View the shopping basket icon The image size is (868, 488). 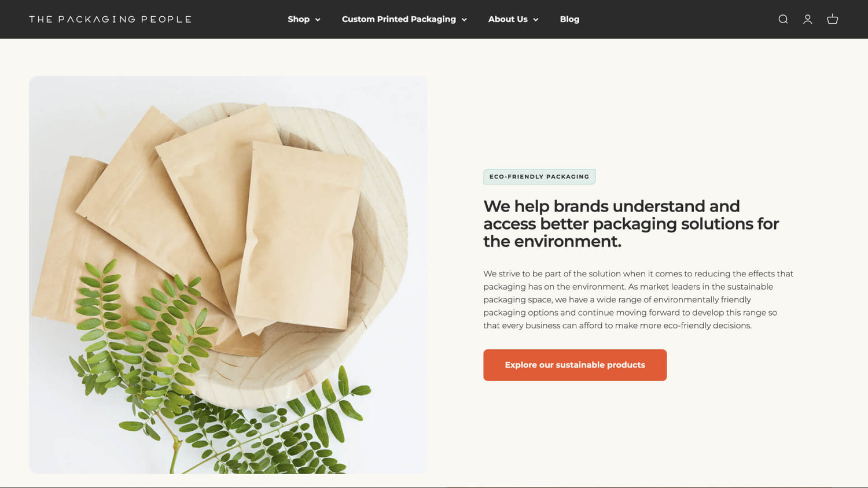(x=833, y=19)
